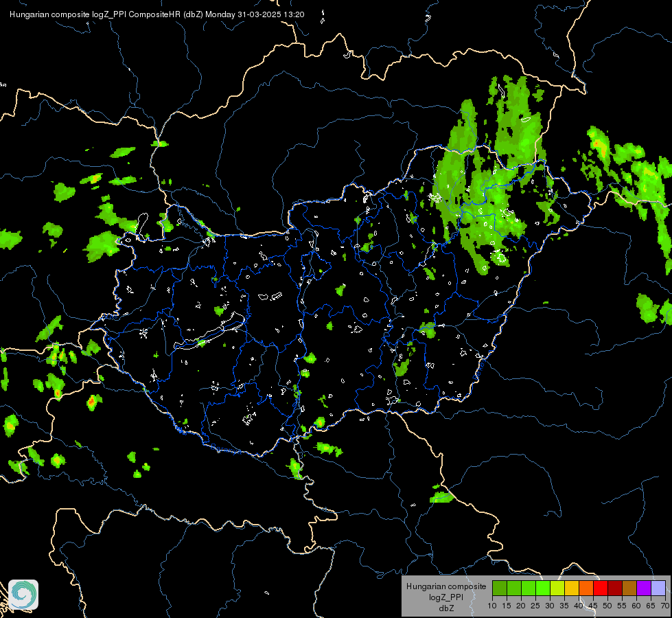The width and height of the screenshot is (672, 618).
Task: Click the legend scale value 30
Action: [x=550, y=606]
